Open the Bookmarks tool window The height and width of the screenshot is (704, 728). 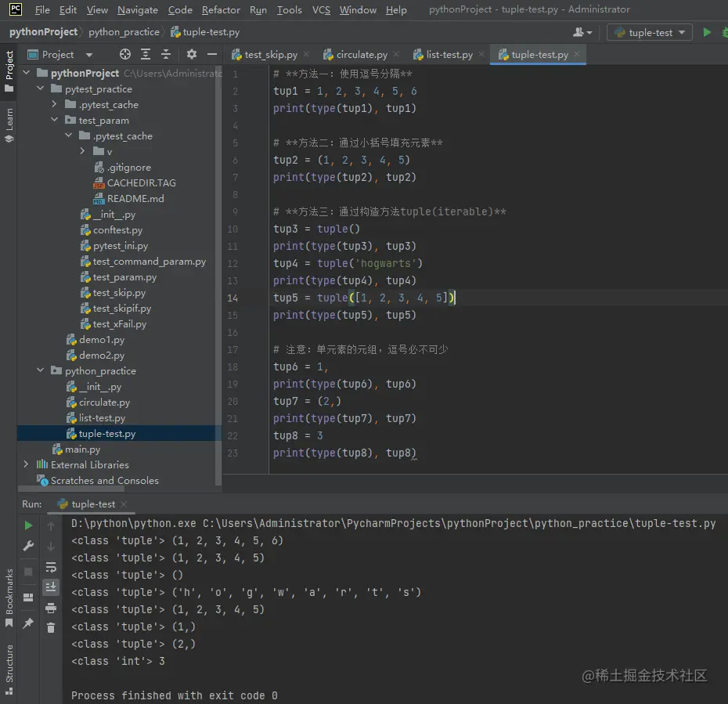click(x=9, y=597)
